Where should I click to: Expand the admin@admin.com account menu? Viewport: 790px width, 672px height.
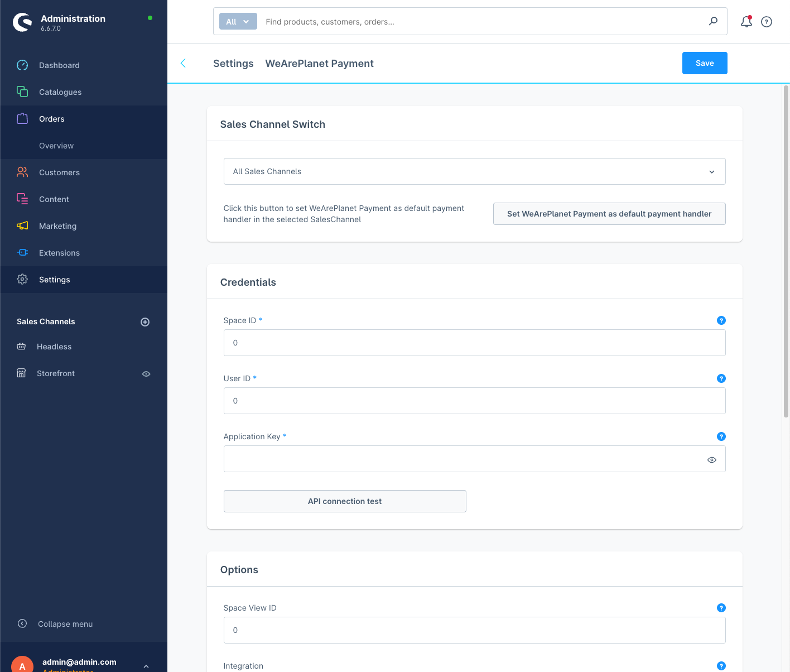point(146,665)
